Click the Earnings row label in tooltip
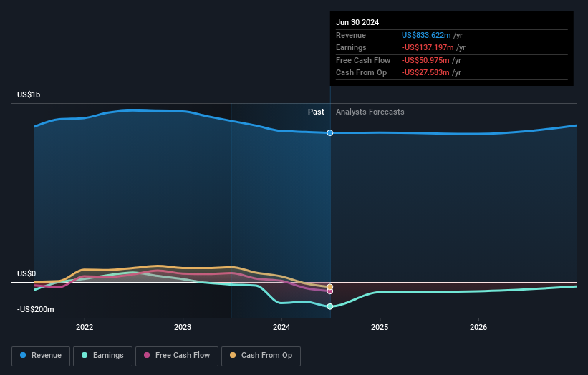 pyautogui.click(x=351, y=47)
